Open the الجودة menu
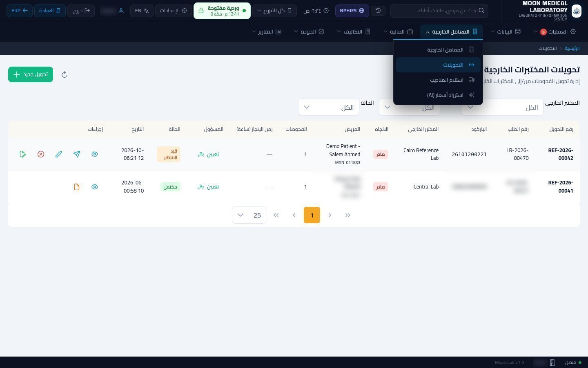Image resolution: width=588 pixels, height=368 pixels. tap(309, 31)
